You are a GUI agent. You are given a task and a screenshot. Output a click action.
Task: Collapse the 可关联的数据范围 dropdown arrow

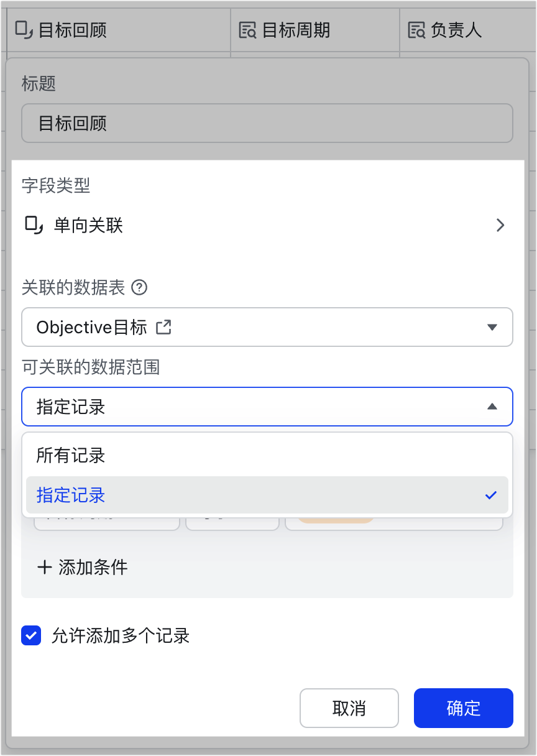[492, 407]
